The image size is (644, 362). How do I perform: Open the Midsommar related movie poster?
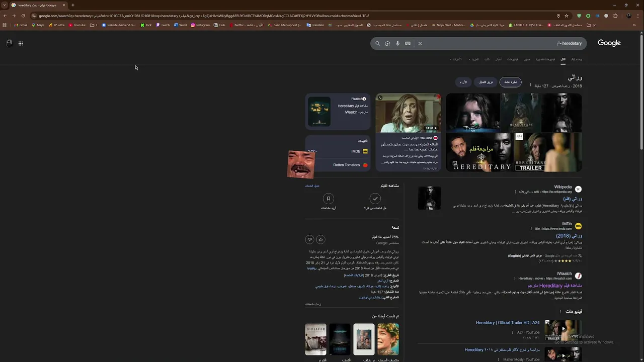click(388, 339)
